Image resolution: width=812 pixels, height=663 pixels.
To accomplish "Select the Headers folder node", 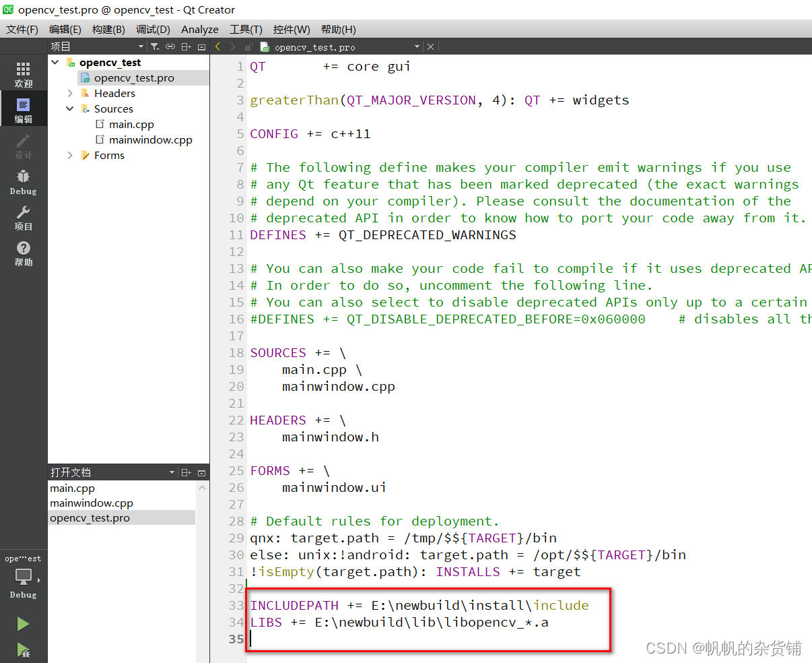I will (x=114, y=93).
